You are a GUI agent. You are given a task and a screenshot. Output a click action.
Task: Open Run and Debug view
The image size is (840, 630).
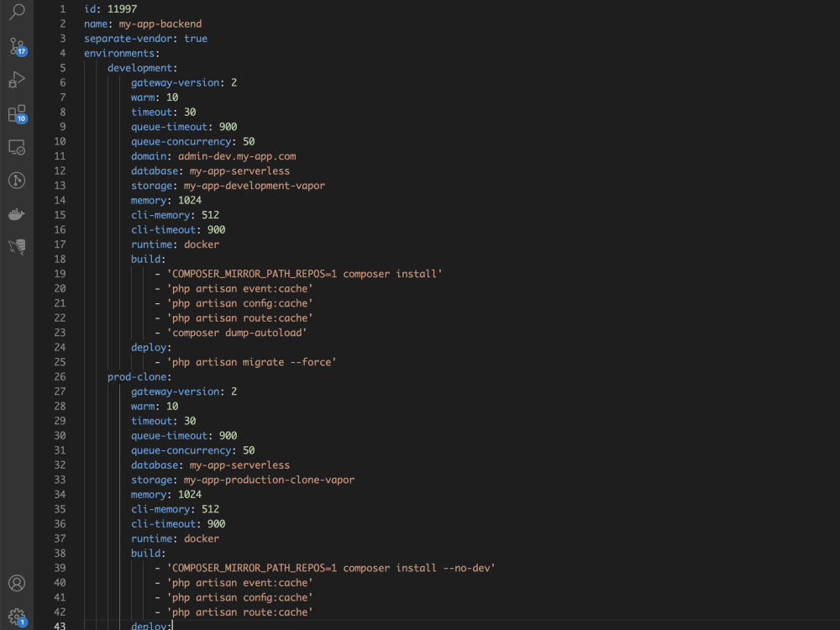coord(17,80)
